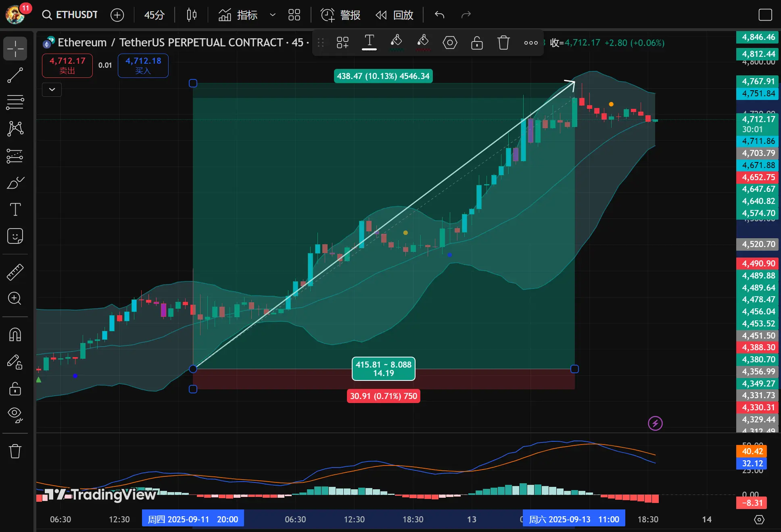Redo the chart action
Viewport: 781px width, 532px height.
pos(466,15)
